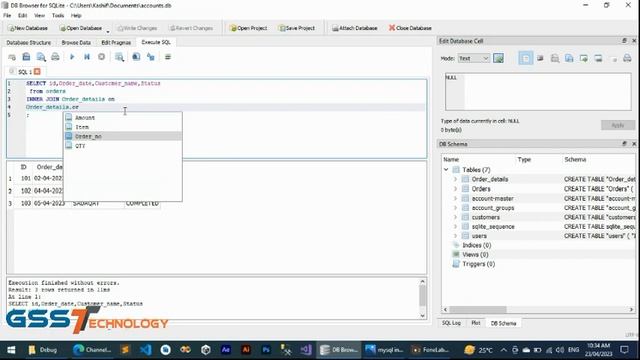Click the Open Database toolbar button

tap(81, 28)
